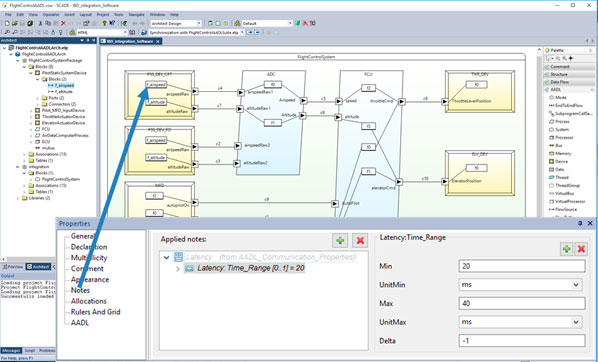Select the ThreadGroup tool in palette
This screenshot has height=362, width=598.
(x=564, y=185)
